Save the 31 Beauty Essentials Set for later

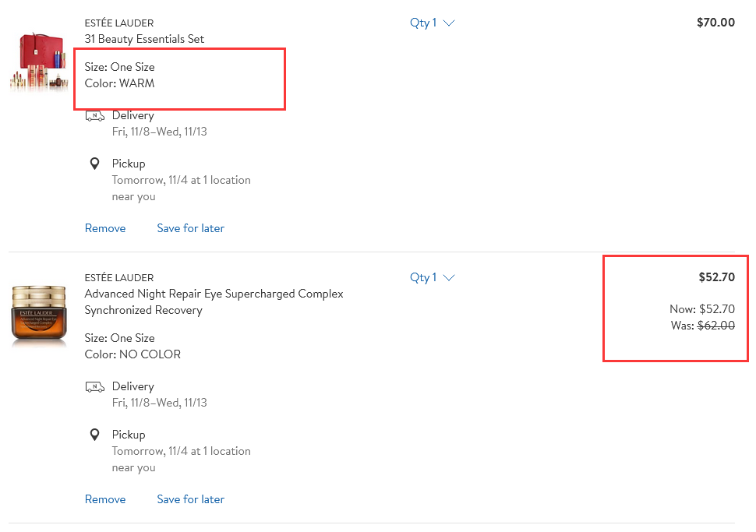(x=190, y=228)
